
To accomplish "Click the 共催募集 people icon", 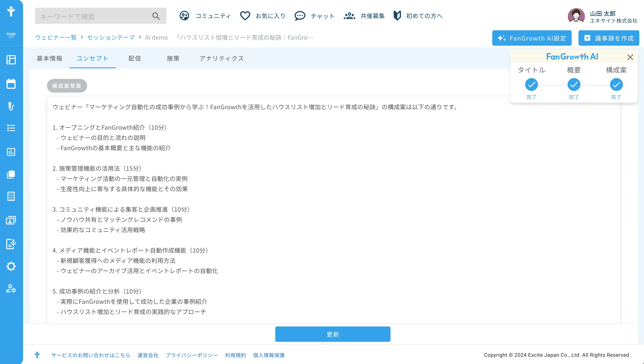I will [349, 16].
